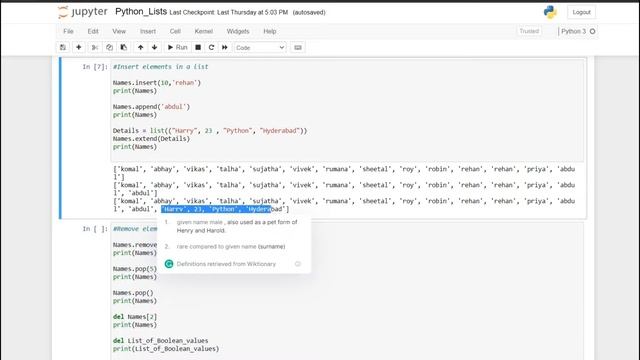The width and height of the screenshot is (640, 360).
Task: Open the Widgets menu
Action: (238, 31)
